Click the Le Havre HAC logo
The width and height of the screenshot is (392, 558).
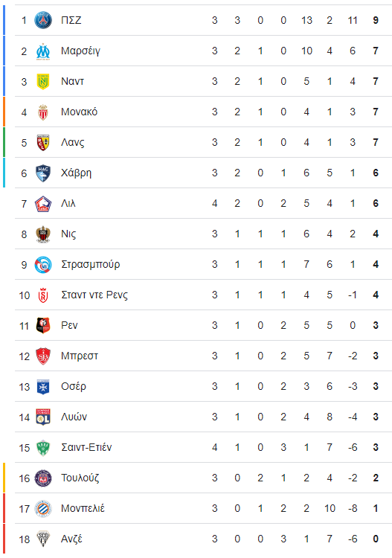click(x=43, y=173)
